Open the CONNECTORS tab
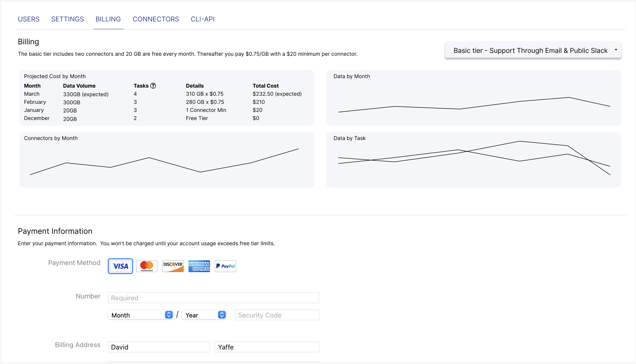 click(x=156, y=19)
